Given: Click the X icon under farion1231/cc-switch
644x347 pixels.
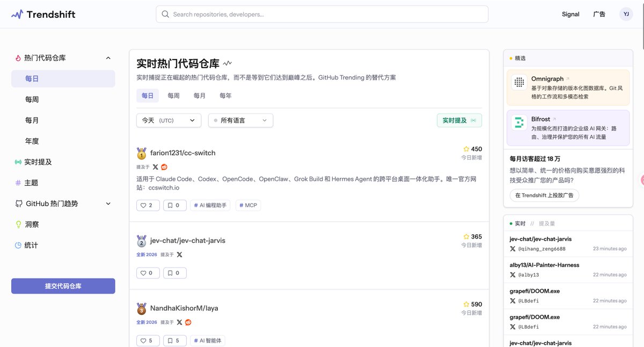Looking at the screenshot, I should pyautogui.click(x=156, y=167).
